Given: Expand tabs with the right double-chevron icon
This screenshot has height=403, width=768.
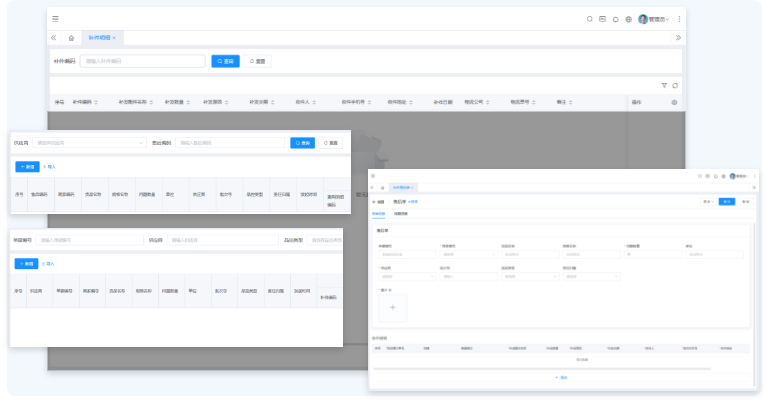Looking at the screenshot, I should click(x=678, y=38).
